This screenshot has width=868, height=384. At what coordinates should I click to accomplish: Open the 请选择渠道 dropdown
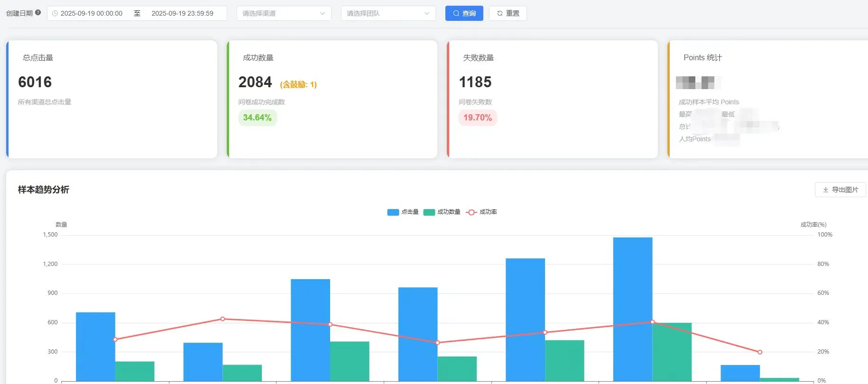284,13
